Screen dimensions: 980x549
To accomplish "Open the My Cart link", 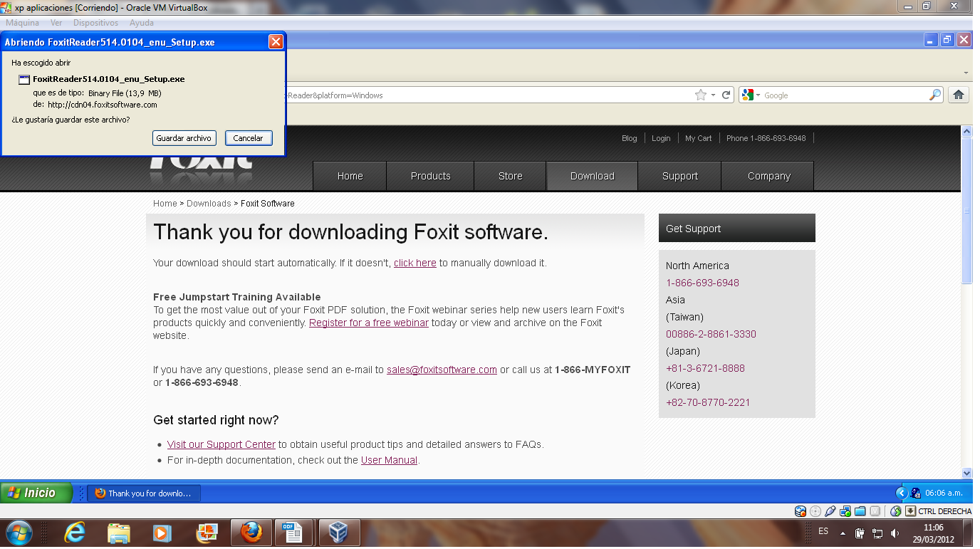I will click(x=698, y=138).
